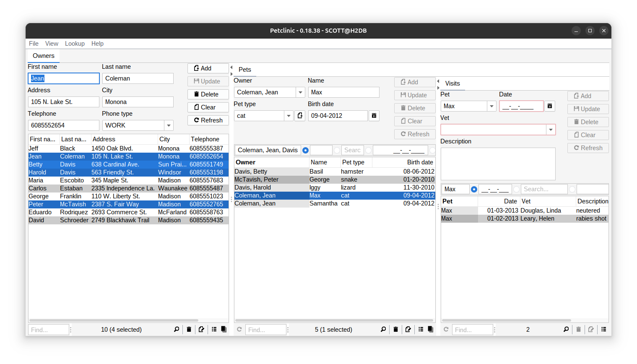This screenshot has width=637, height=364.
Task: Click the Vet column header in Visits table
Action: tap(547, 201)
